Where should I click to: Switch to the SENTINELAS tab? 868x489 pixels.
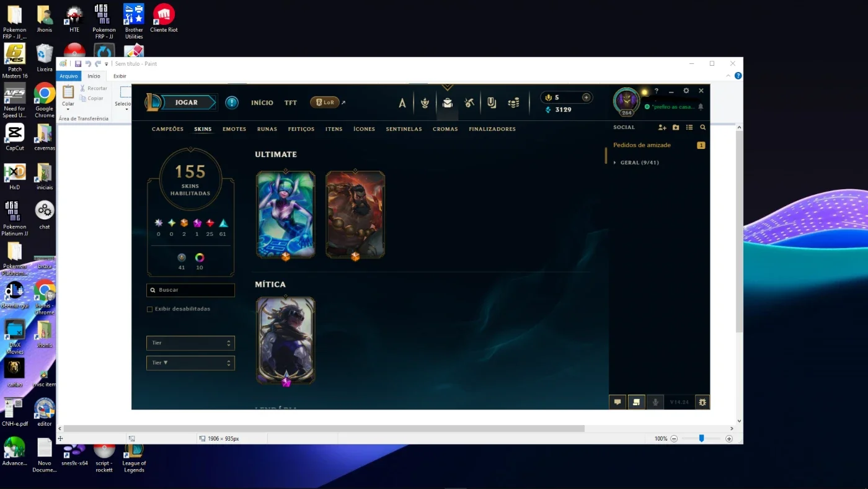404,129
